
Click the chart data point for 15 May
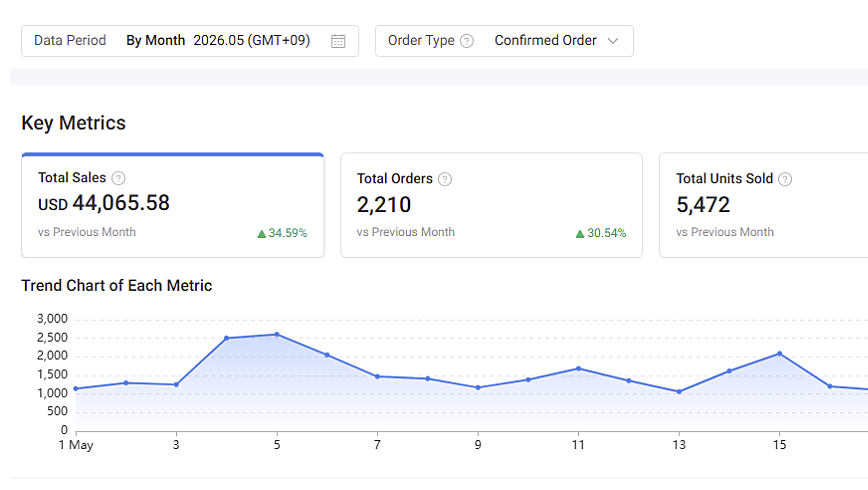pos(779,353)
